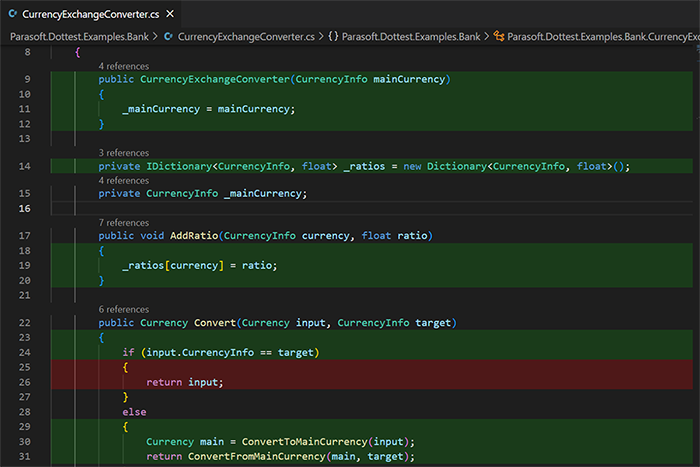Click the else keyword on line 28
This screenshot has height=467, width=700.
pos(134,412)
